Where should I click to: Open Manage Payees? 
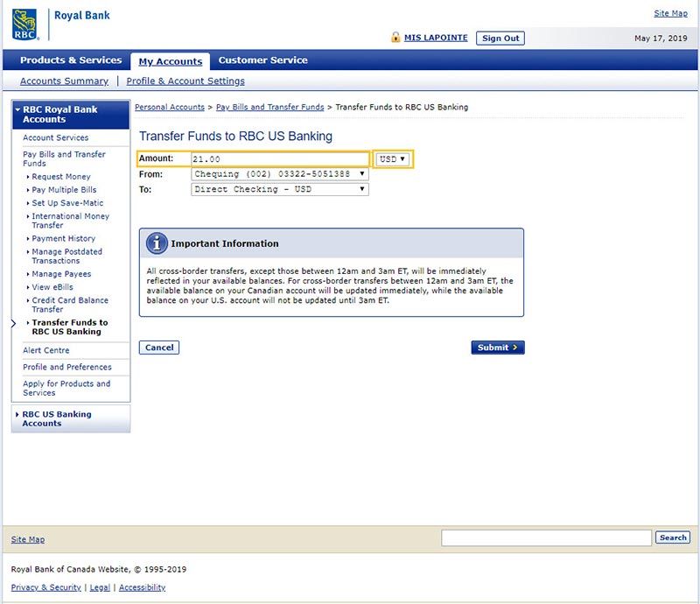click(x=61, y=274)
